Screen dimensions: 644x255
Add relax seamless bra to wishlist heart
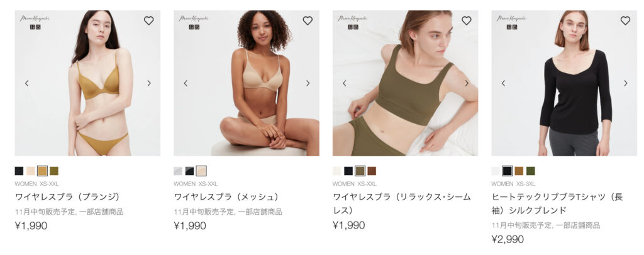[x=467, y=21]
